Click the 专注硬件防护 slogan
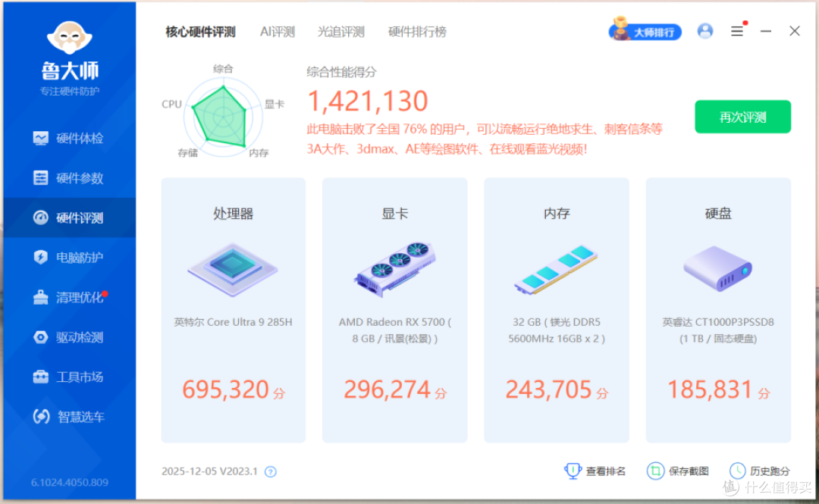 [70, 92]
